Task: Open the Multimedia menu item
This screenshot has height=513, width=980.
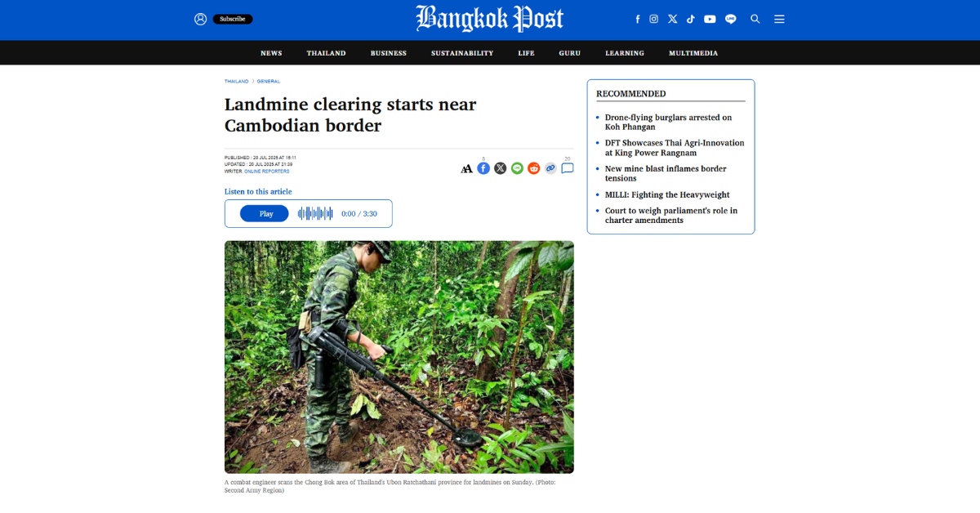Action: point(693,53)
